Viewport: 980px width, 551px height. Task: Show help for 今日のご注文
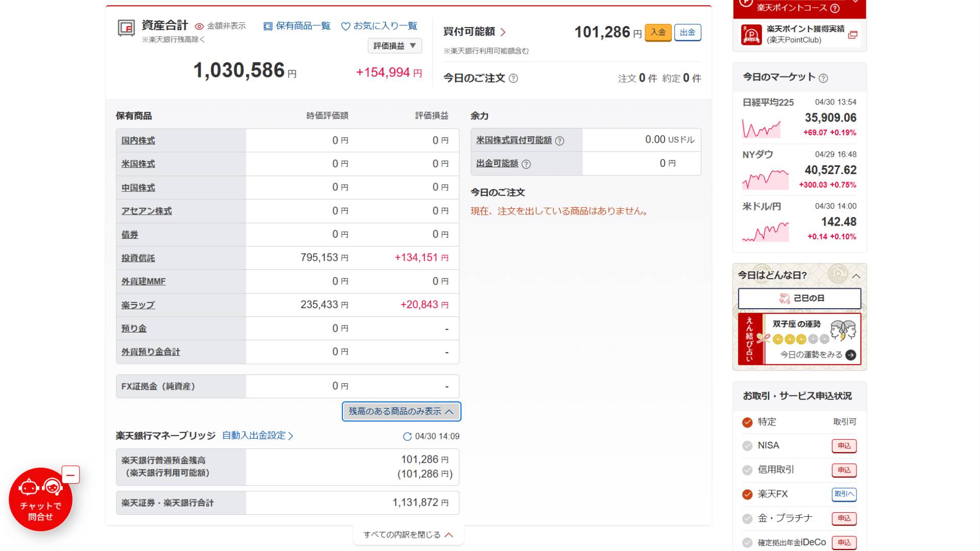click(x=513, y=79)
